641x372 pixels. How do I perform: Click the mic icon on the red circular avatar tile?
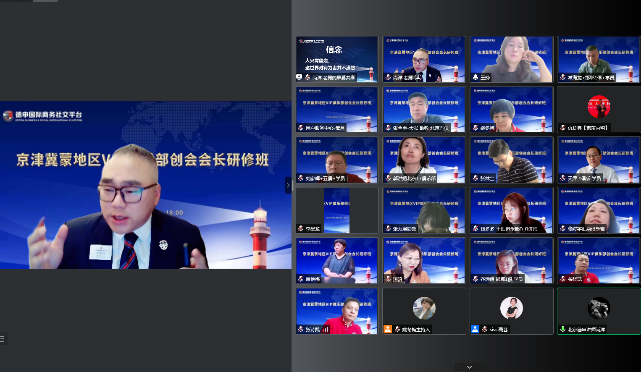563,128
